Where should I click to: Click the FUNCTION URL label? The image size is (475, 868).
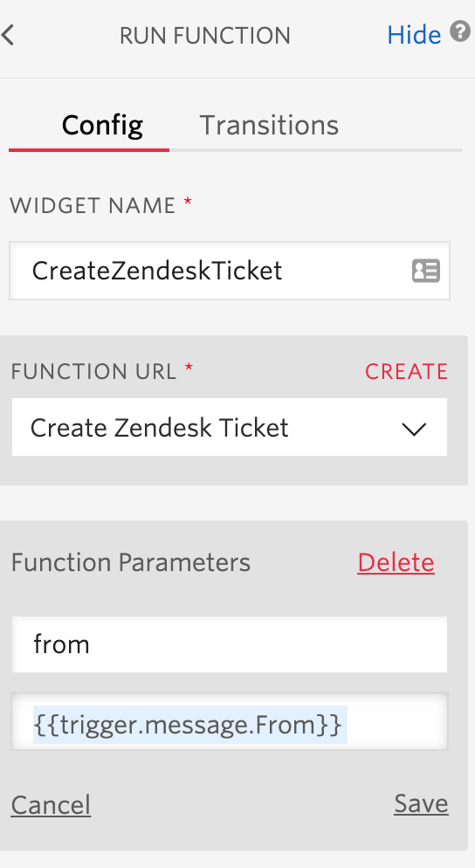pos(93,371)
